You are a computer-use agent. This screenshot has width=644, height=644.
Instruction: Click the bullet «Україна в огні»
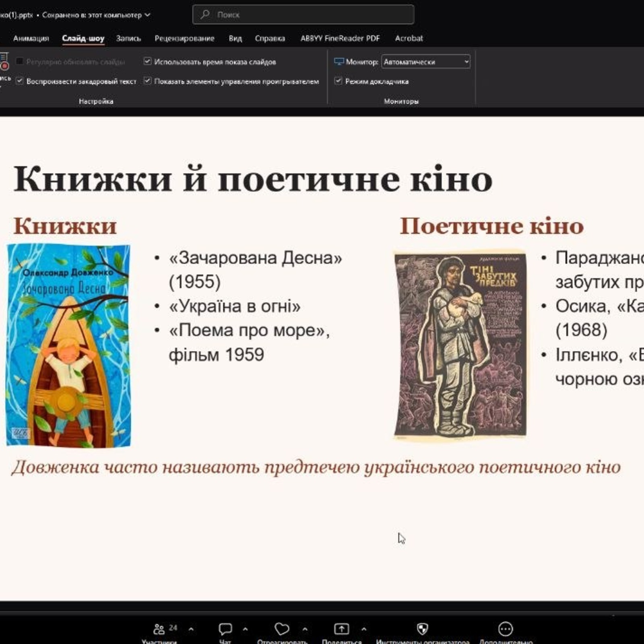pos(235,307)
